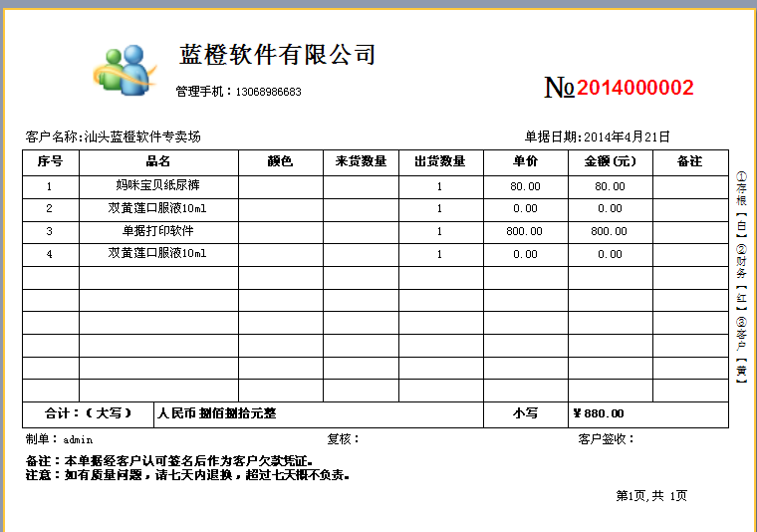
Task: Click shipped quantity 1 for 妈咪宝贝纸尿裤
Action: click(439, 187)
